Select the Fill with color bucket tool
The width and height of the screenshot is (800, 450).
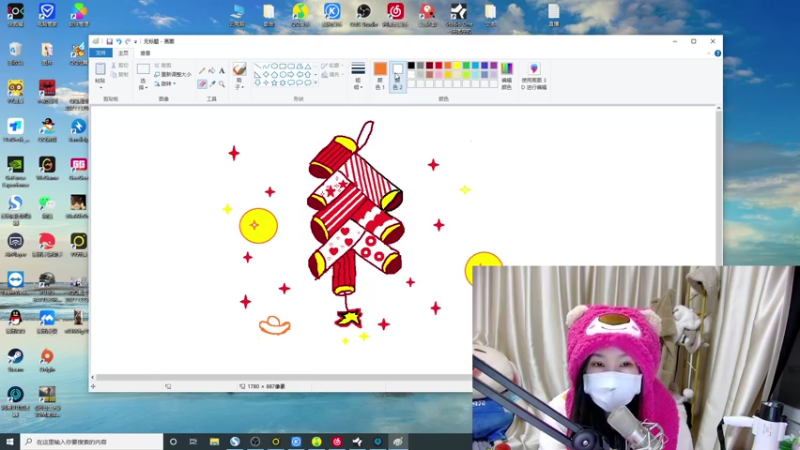[x=212, y=70]
